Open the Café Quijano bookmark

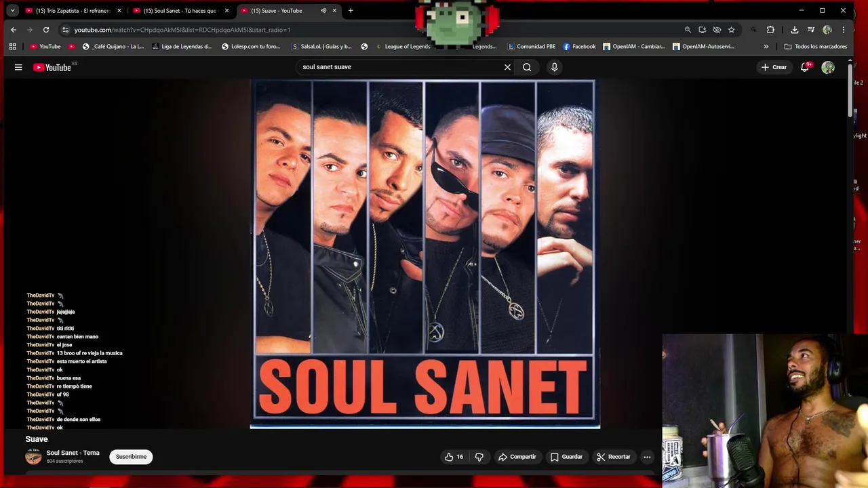tap(113, 47)
